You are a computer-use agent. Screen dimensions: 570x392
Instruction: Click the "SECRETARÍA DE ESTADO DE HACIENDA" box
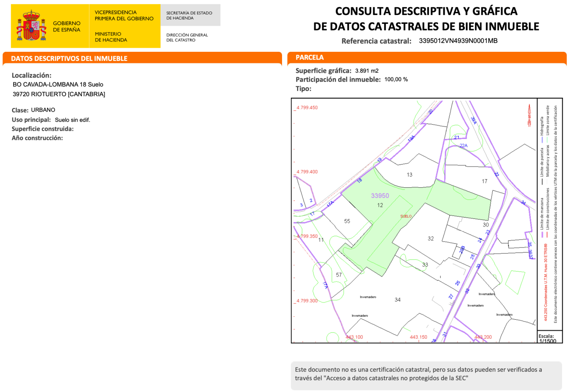190,15
